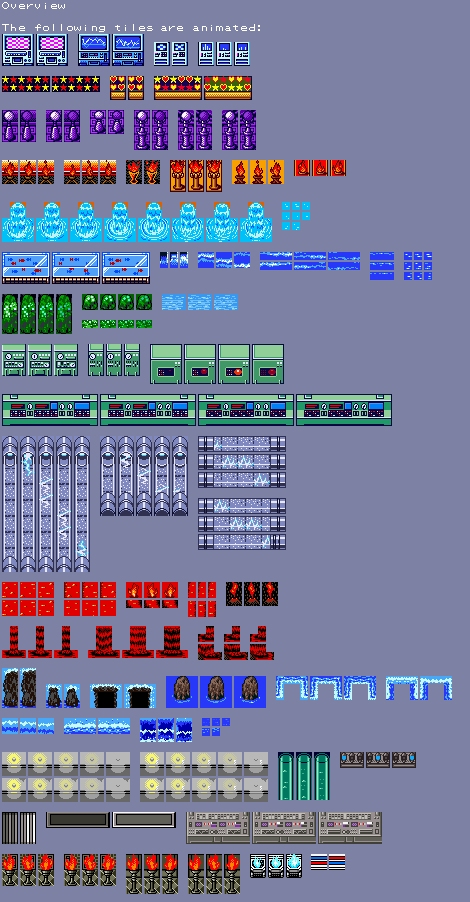The width and height of the screenshot is (470, 902).
Task: Pick the upper horizontal electric tube set
Action: click(242, 462)
